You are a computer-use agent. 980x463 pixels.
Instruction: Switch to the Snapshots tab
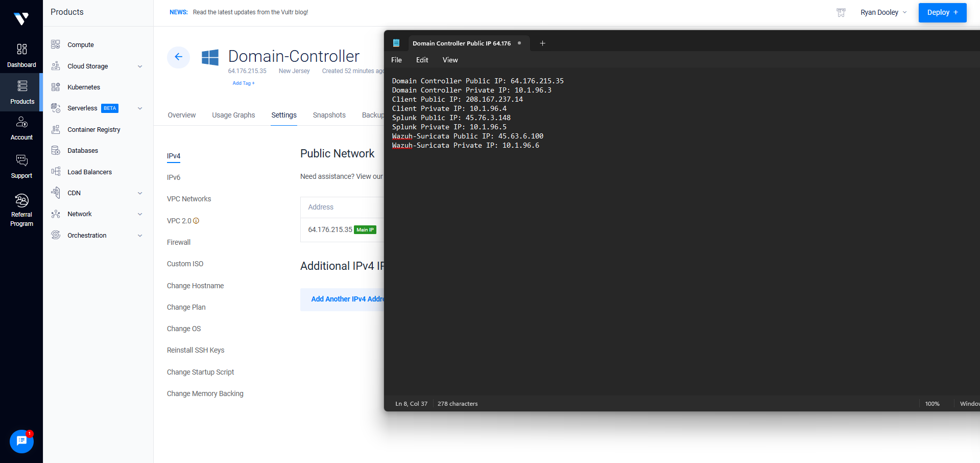click(x=329, y=115)
